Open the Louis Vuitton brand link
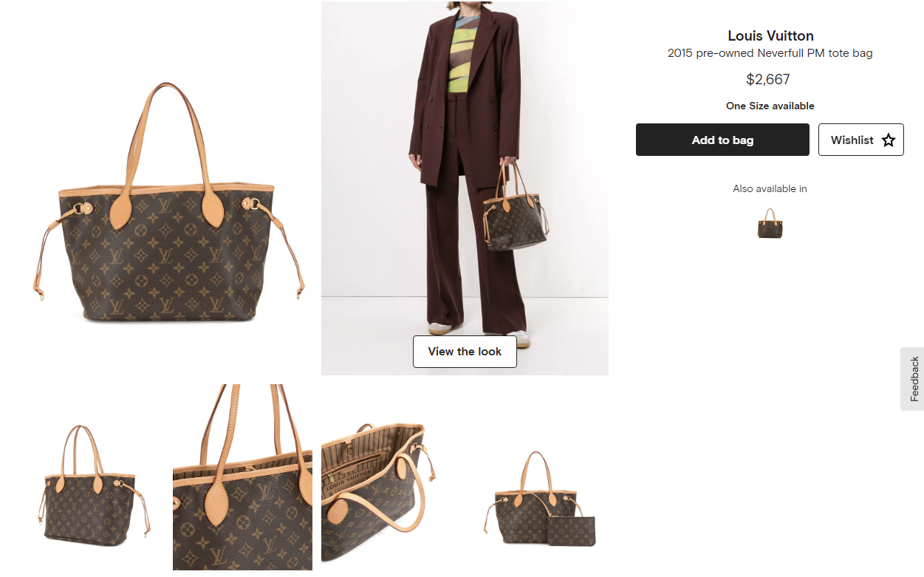Screen dimensions: 924x577 (x=770, y=35)
